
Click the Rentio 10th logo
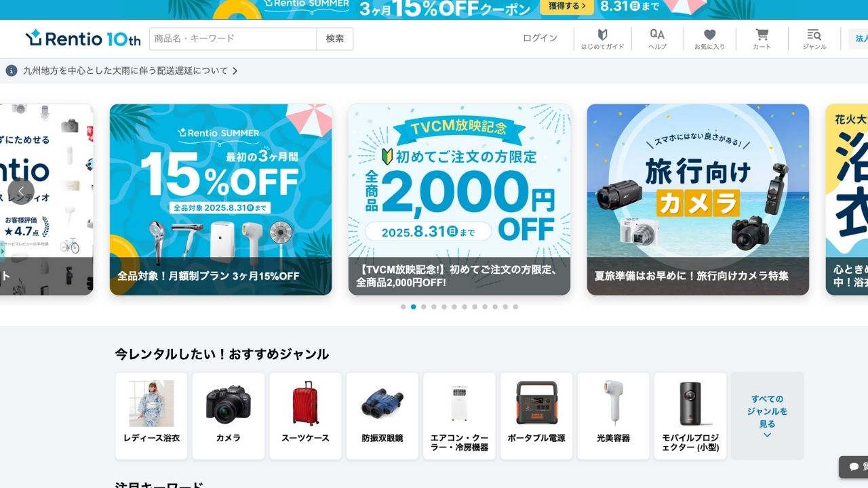tap(83, 39)
